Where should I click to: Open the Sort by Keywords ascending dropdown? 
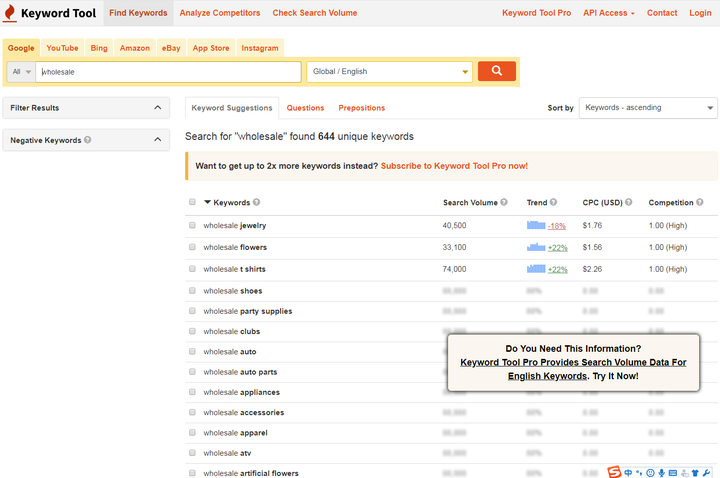point(648,107)
